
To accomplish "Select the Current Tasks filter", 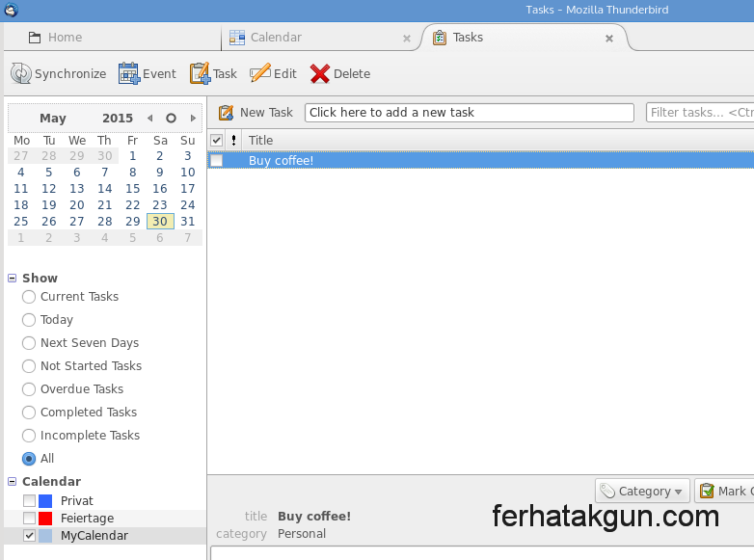I will [x=29, y=297].
